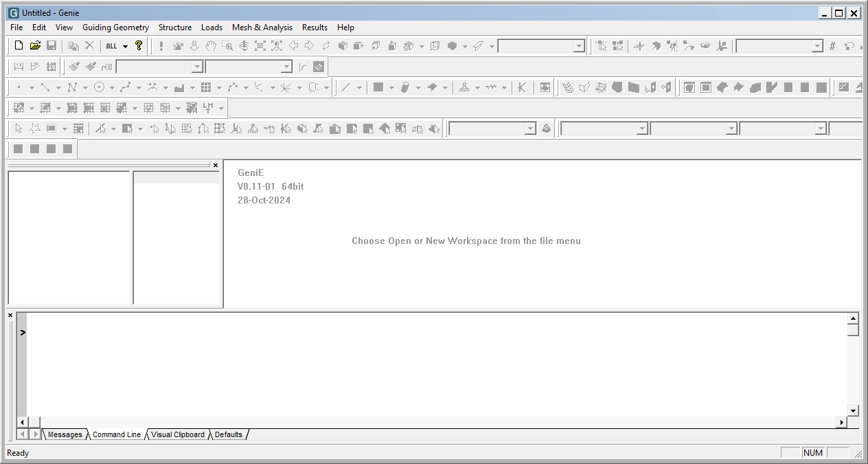Click the tab scroll right arrow button
868x464 pixels.
click(x=35, y=434)
